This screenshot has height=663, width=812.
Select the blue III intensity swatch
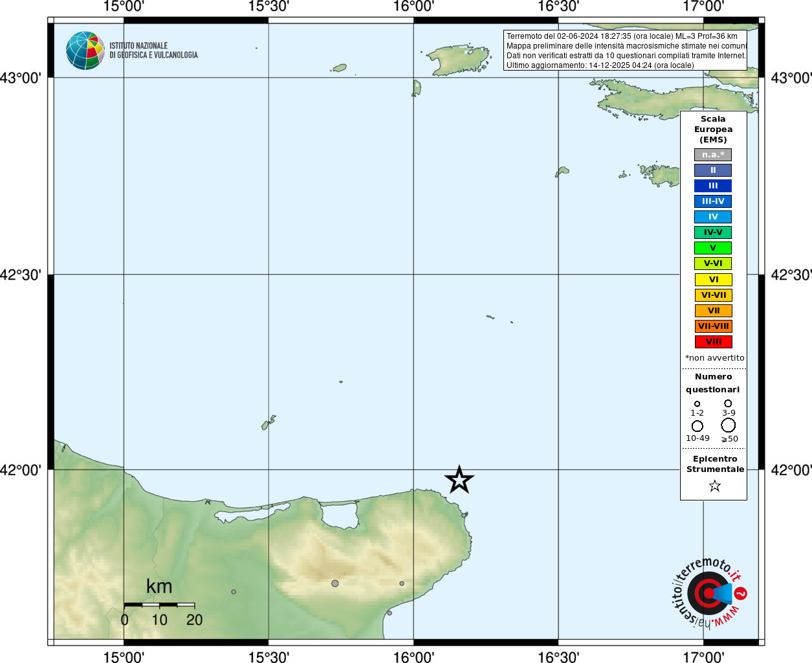[x=713, y=186]
